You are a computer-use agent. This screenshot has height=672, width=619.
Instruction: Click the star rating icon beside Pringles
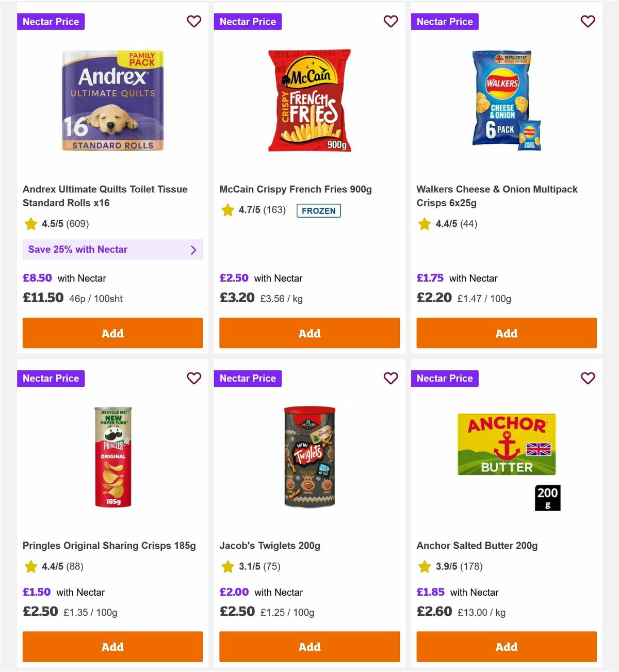30,566
